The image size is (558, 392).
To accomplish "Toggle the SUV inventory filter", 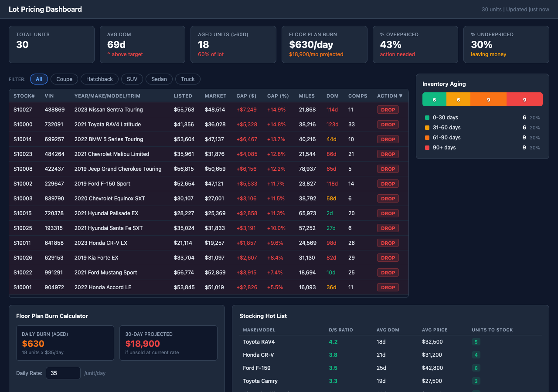I will click(x=132, y=79).
